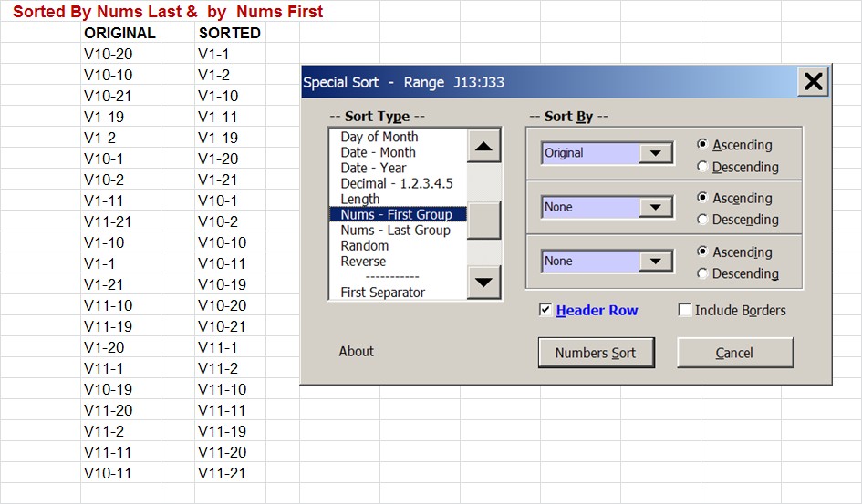
Task: Select cell V11-1 in SORTED column
Action: [x=230, y=347]
